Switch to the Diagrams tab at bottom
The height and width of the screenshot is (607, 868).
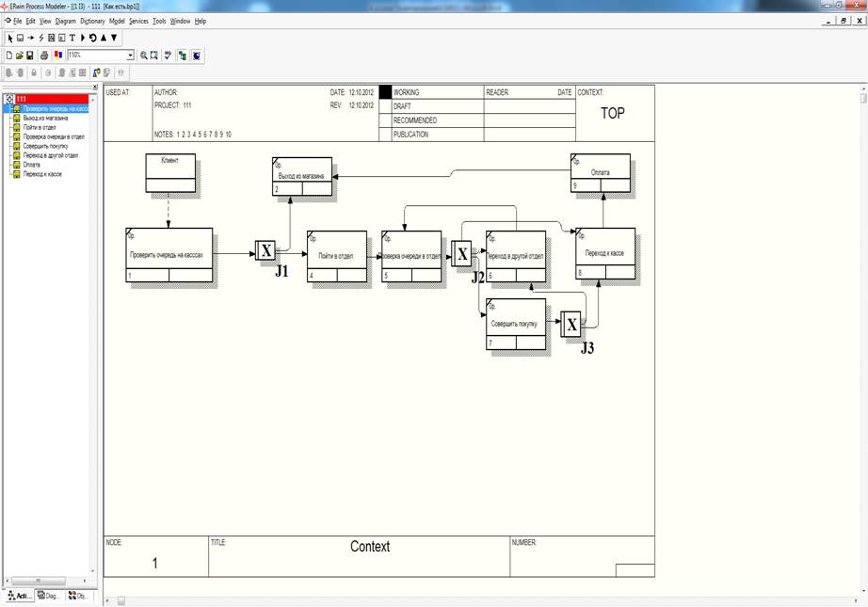click(x=50, y=595)
